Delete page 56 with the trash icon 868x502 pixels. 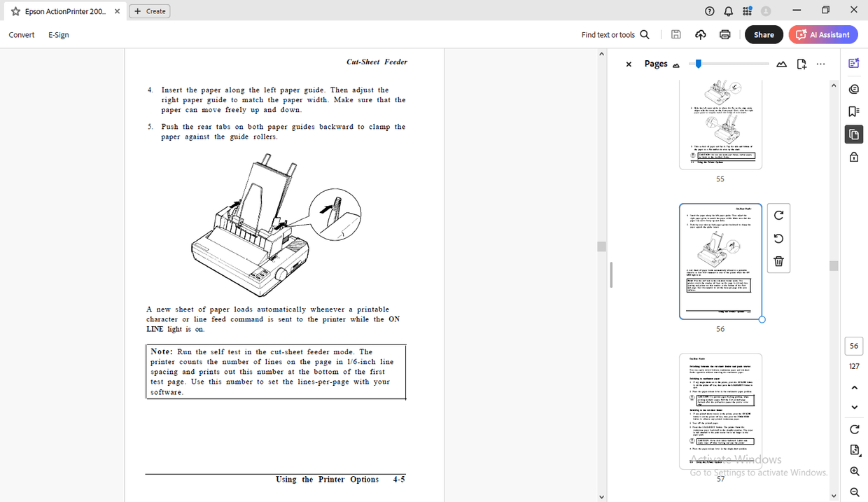point(778,260)
